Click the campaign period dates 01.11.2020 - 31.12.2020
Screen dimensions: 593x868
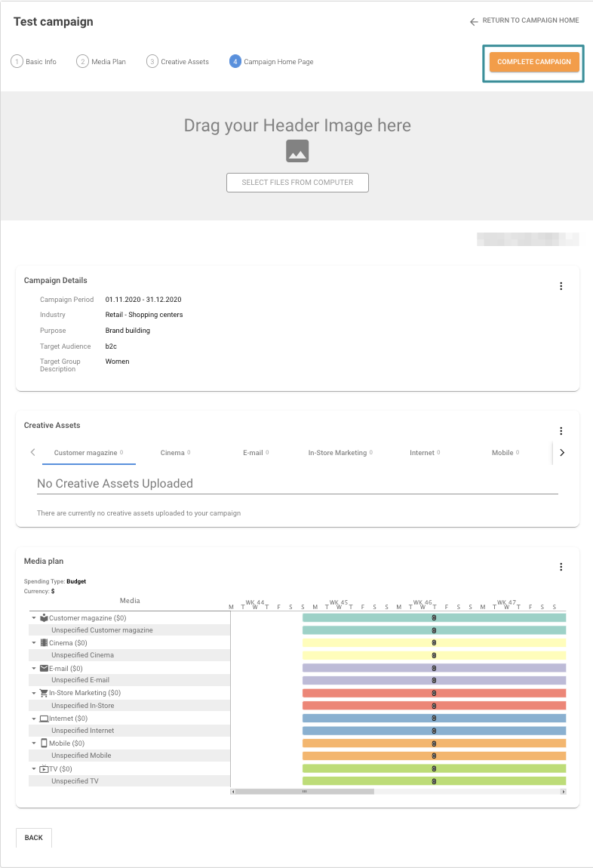pyautogui.click(x=143, y=300)
